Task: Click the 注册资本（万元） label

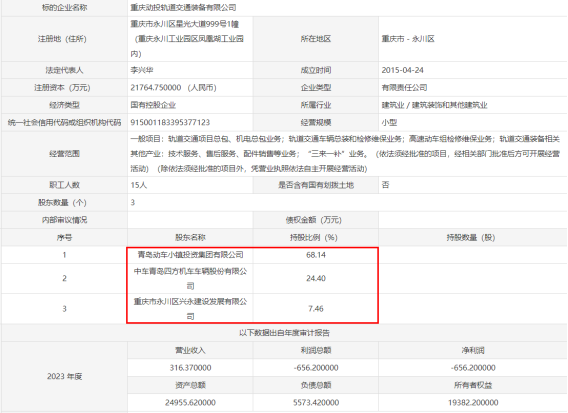Action: [62, 88]
